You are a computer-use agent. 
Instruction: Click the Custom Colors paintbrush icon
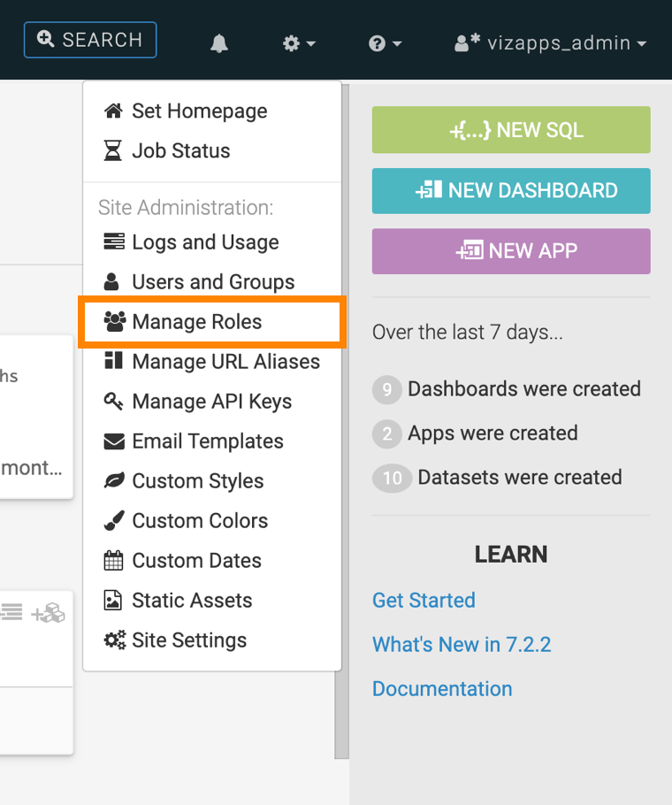113,521
